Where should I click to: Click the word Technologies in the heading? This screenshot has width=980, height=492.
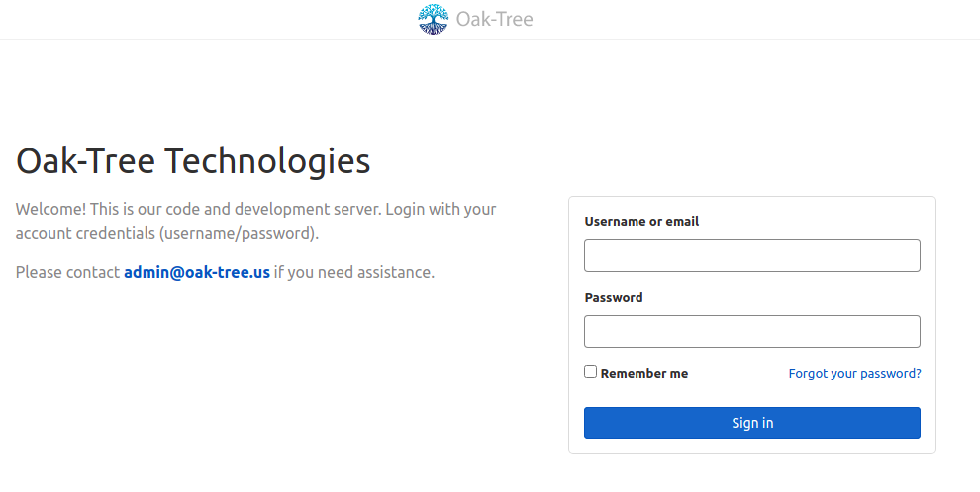[x=267, y=160]
